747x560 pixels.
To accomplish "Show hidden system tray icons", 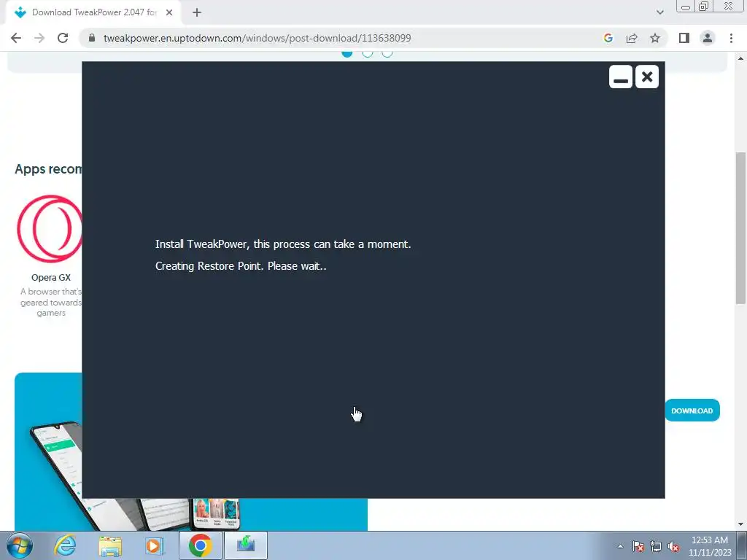I will pyautogui.click(x=620, y=546).
